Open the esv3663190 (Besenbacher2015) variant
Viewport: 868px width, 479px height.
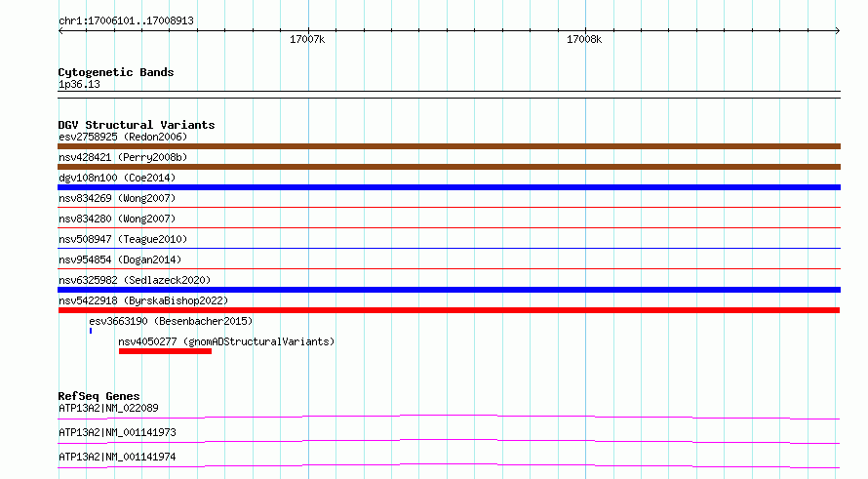point(171,321)
